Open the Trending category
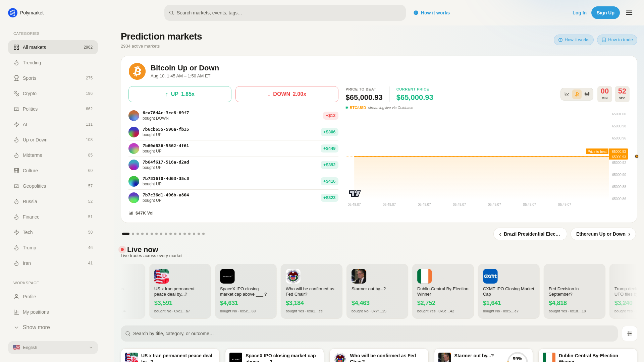This screenshot has height=362, width=644. click(53, 63)
